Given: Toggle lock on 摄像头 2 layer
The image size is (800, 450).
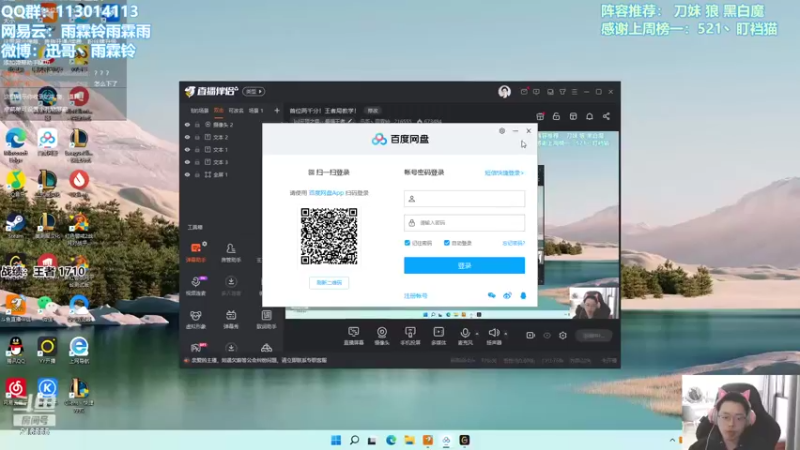Looking at the screenshot, I should 197,124.
